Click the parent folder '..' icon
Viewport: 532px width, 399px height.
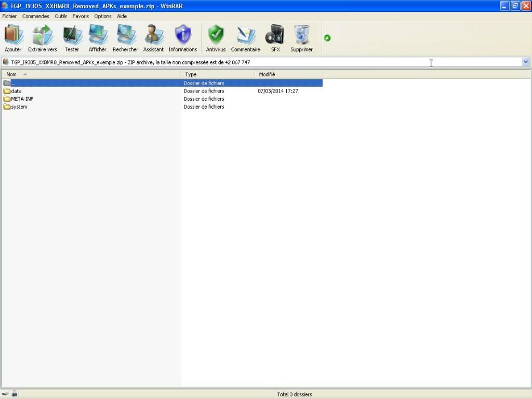[7, 83]
